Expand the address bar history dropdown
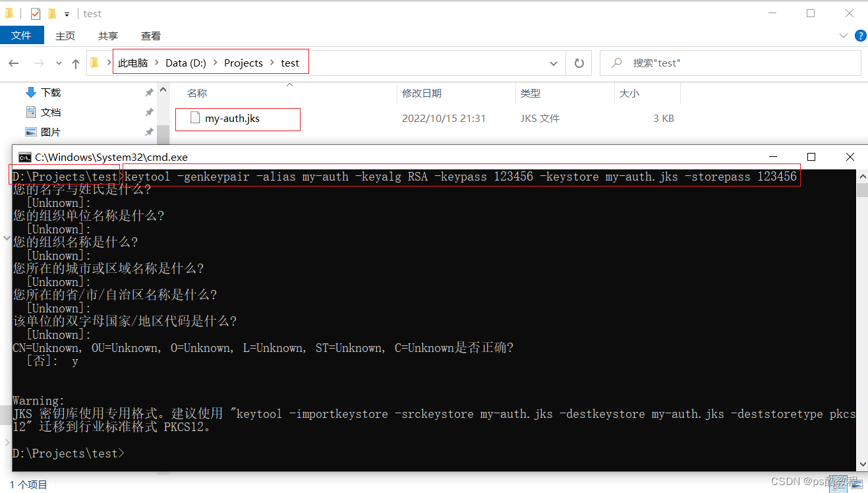Image resolution: width=868 pixels, height=493 pixels. coord(554,63)
